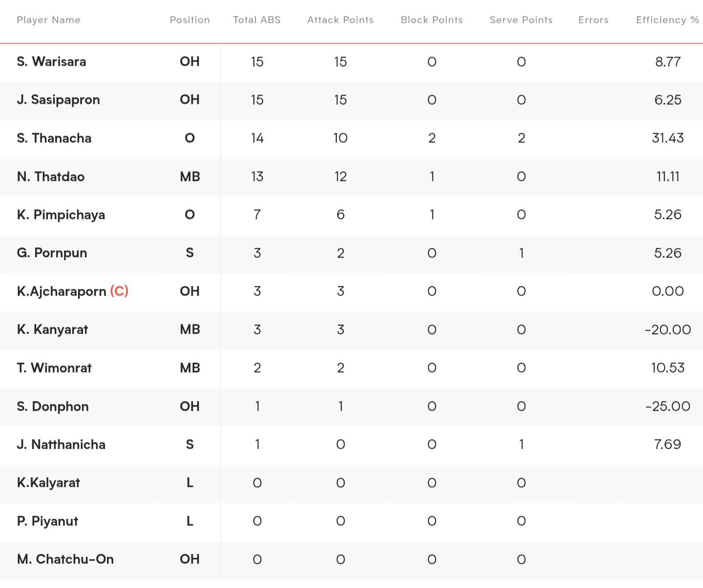Open N. Thatdao player entry
Image resolution: width=703 pixels, height=588 pixels.
tap(351, 177)
